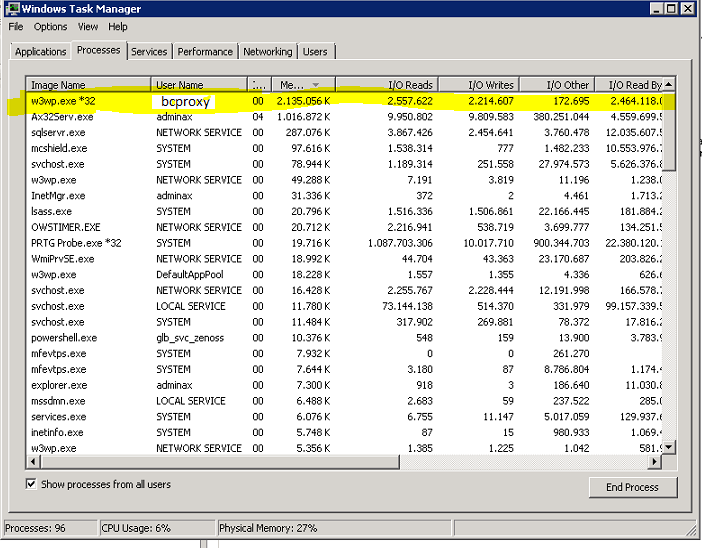702x548 pixels.
Task: Sort by the CPU column header
Action: [259, 85]
